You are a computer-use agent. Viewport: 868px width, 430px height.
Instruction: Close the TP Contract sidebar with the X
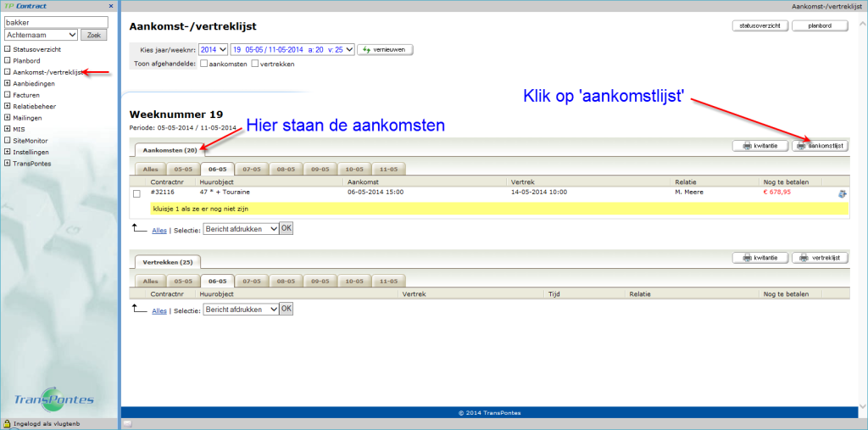tap(110, 6)
